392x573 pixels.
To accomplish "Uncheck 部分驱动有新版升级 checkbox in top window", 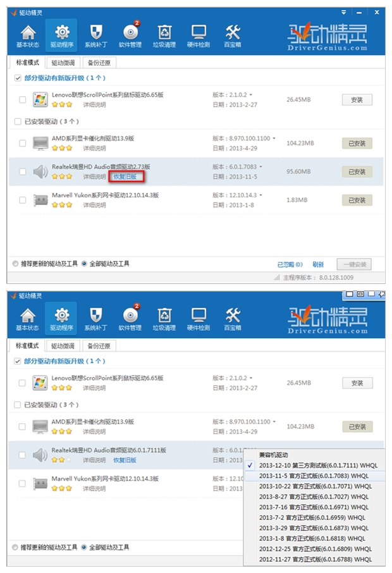I will (x=18, y=78).
